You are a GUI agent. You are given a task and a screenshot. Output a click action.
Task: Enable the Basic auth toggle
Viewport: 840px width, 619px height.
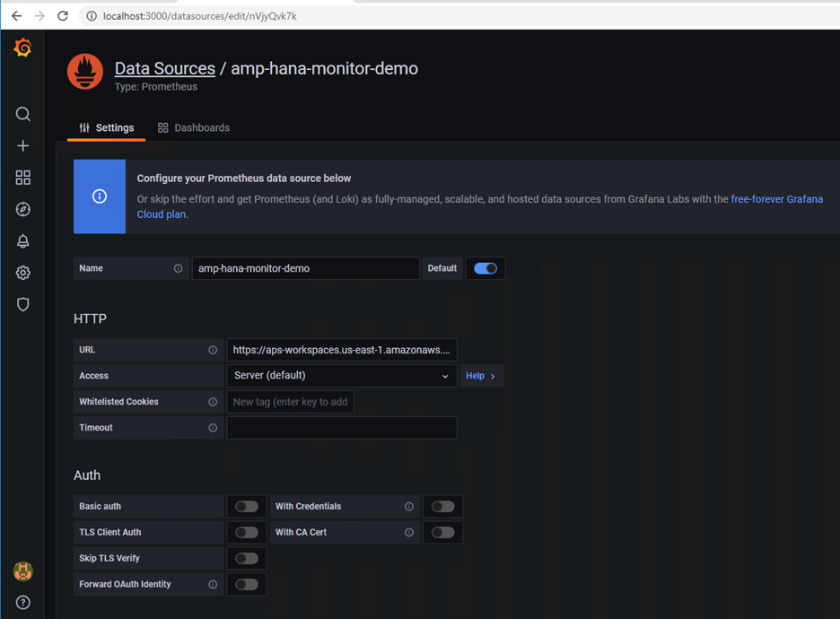point(247,507)
